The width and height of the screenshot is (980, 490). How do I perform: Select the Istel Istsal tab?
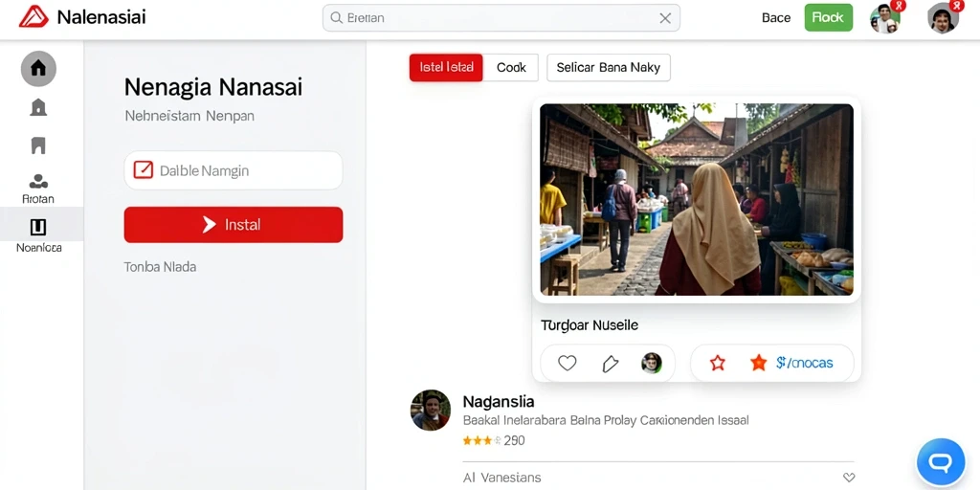coord(446,68)
